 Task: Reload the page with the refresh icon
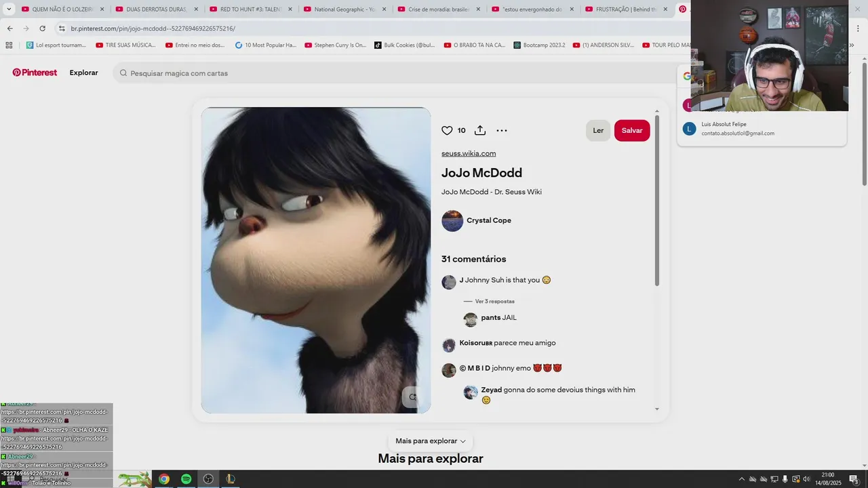[x=42, y=28]
